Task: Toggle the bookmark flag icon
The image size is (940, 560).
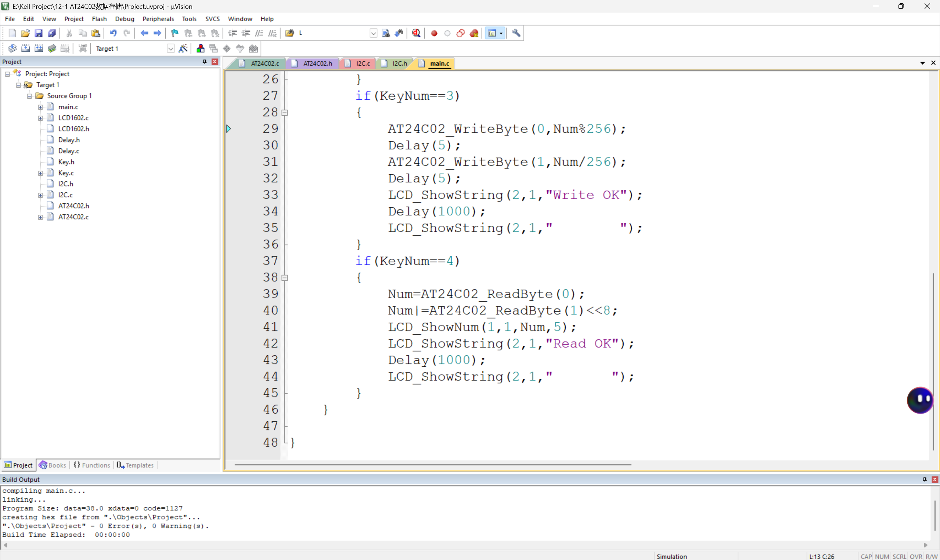Action: (x=174, y=33)
